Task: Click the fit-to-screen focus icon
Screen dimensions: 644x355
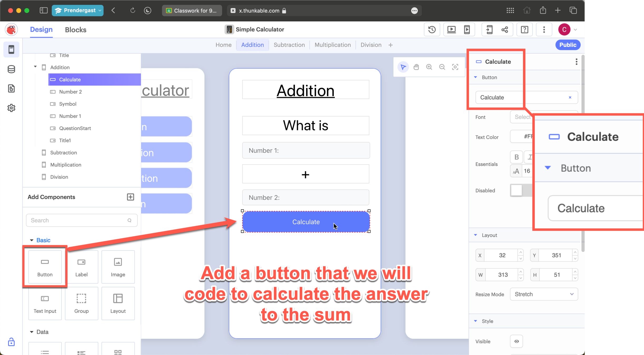Action: [455, 67]
